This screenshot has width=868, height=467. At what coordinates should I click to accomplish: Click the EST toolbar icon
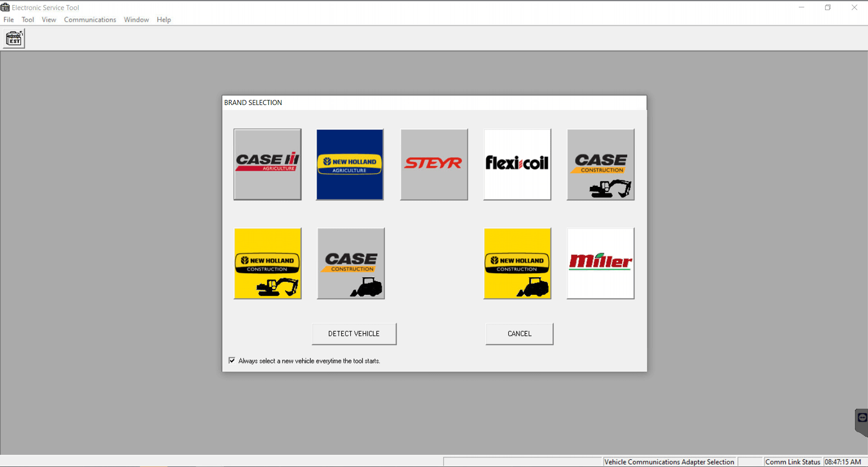tap(14, 38)
